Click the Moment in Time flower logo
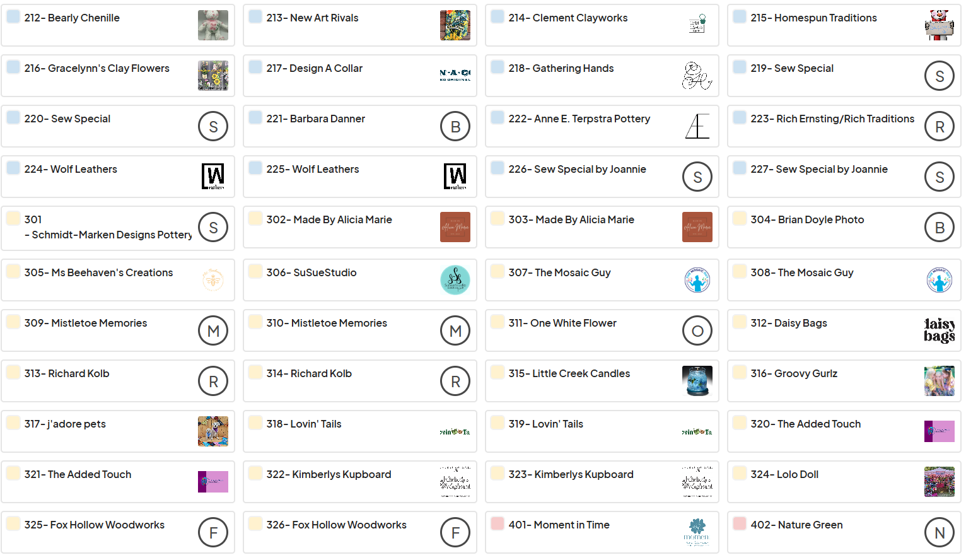This screenshot has width=966, height=560. tap(697, 532)
